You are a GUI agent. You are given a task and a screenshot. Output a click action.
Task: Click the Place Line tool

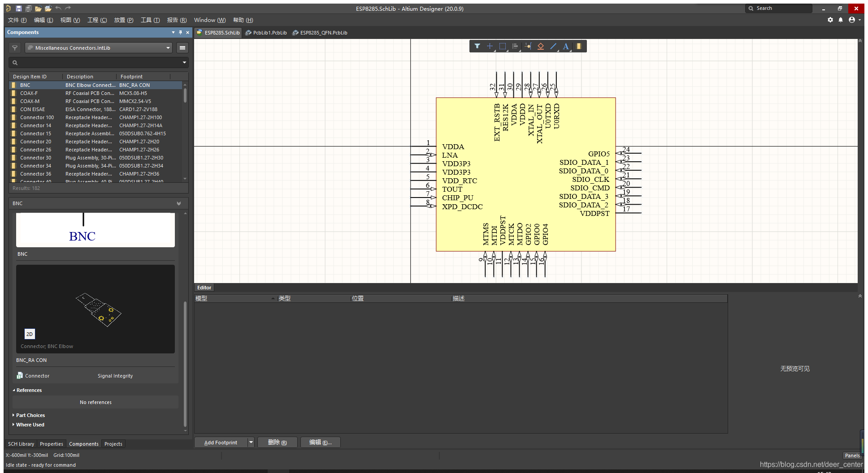click(x=553, y=46)
